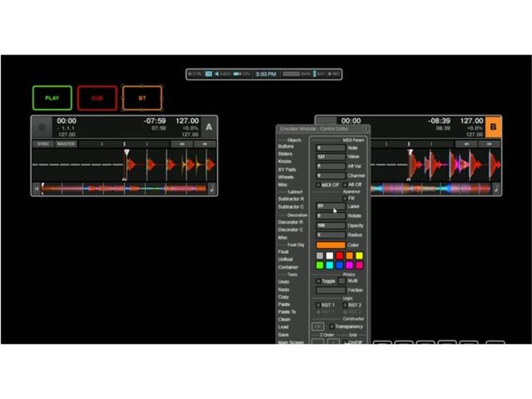
Task: Select the orange deck B badge
Action: [493, 127]
